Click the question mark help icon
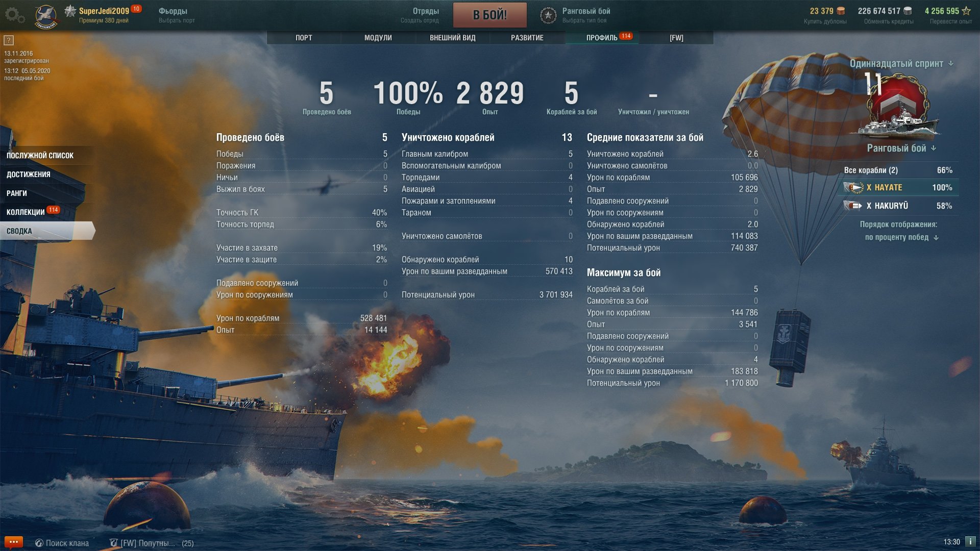Screen dimensions: 980x551 pyautogui.click(x=9, y=40)
